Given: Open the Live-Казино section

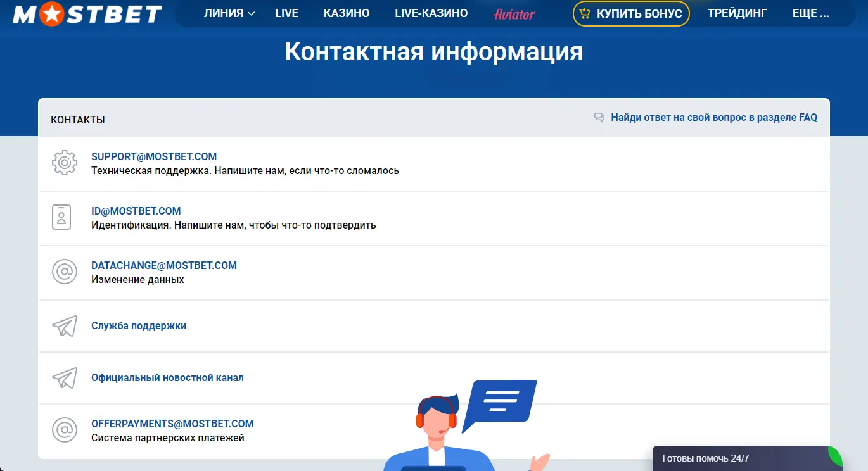Looking at the screenshot, I should [x=431, y=13].
